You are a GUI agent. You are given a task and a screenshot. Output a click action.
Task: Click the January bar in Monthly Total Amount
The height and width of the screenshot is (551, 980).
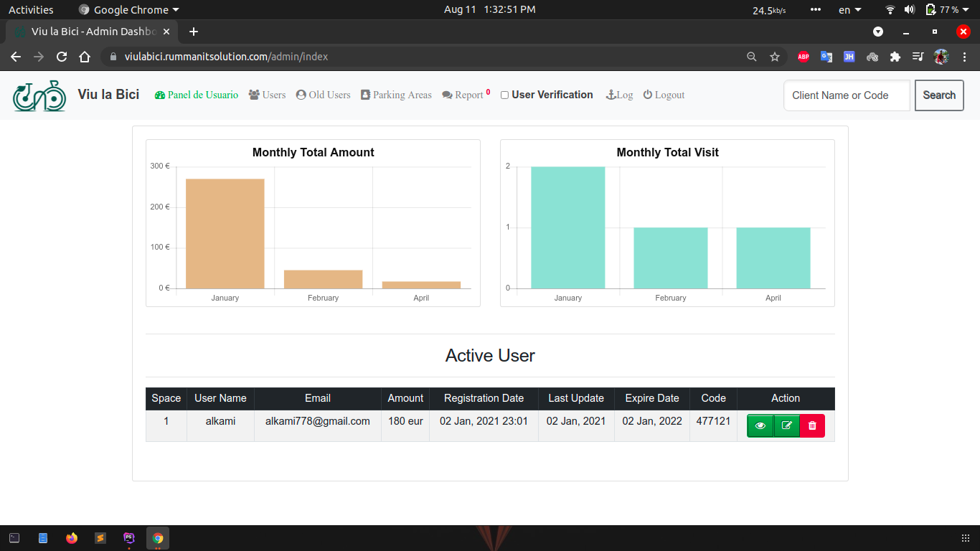click(225, 233)
